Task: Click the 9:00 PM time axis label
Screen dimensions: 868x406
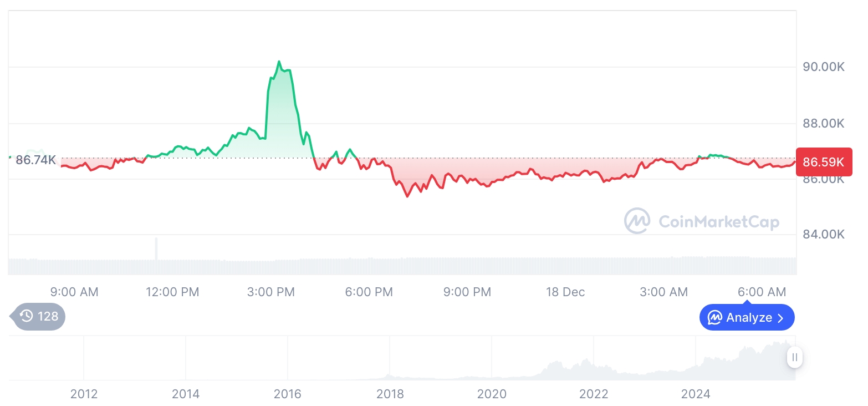Action: 467,292
